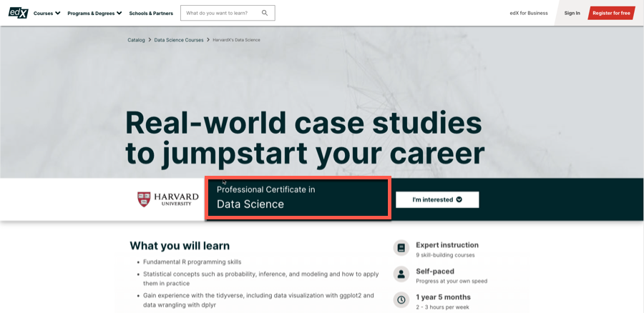The image size is (644, 313).
Task: Go to Catalog breadcrumb
Action: 137,40
